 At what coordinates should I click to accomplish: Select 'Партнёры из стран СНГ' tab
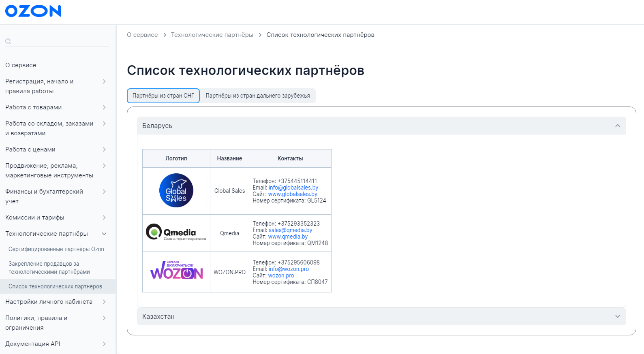click(x=163, y=96)
